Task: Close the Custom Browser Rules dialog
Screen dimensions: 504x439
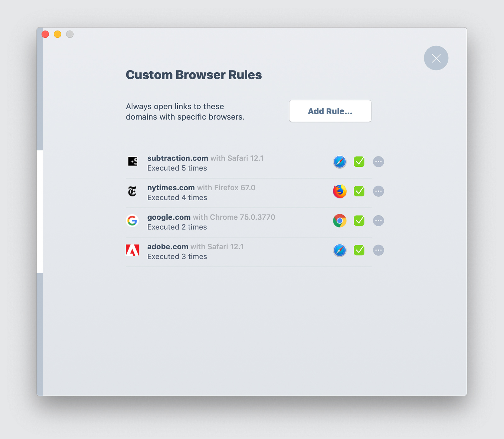Action: tap(436, 58)
